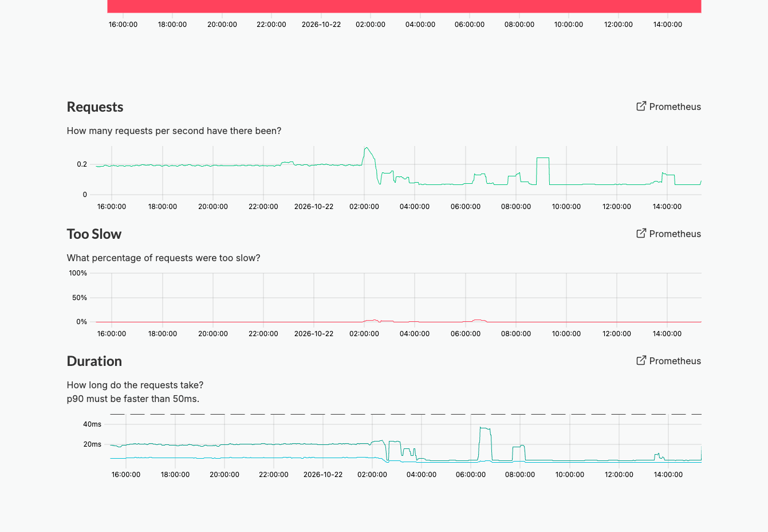Click the red bar at the top chart
Viewport: 768px width, 532px height.
(x=404, y=6)
